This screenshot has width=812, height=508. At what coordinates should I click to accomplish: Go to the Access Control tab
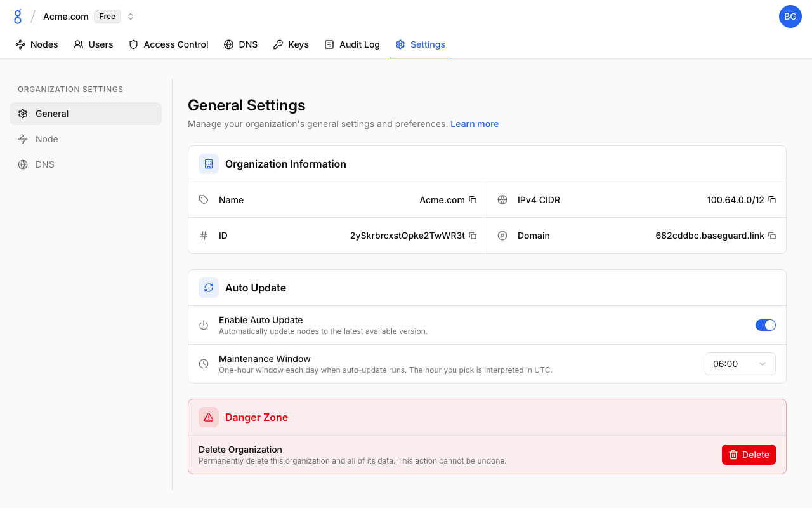point(169,44)
